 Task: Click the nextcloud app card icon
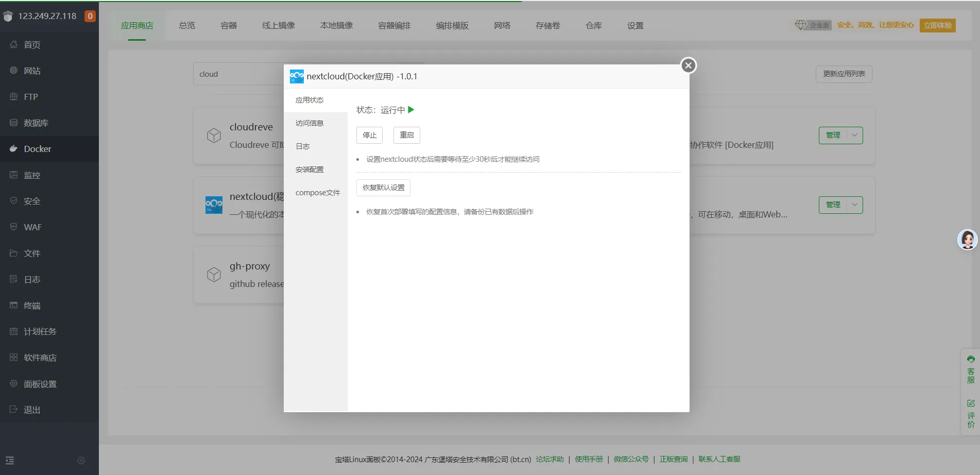214,205
